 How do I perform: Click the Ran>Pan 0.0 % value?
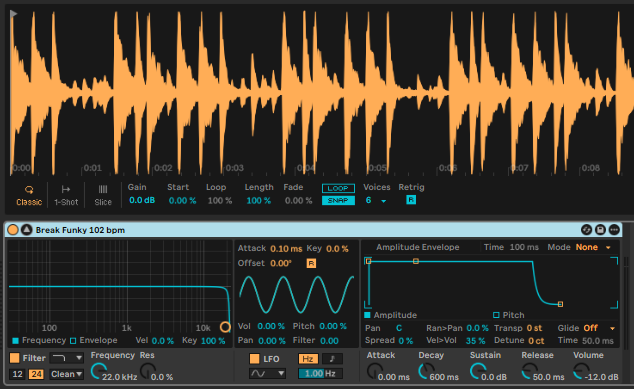pyautogui.click(x=478, y=328)
